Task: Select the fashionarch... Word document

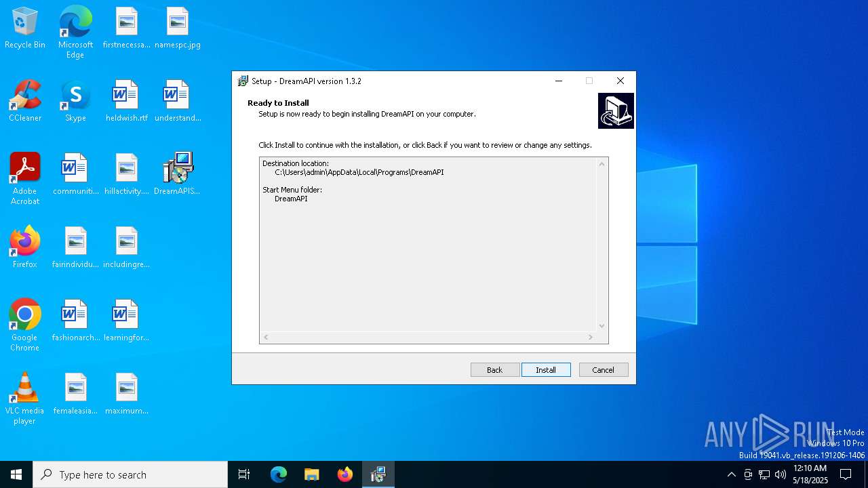Action: click(75, 321)
